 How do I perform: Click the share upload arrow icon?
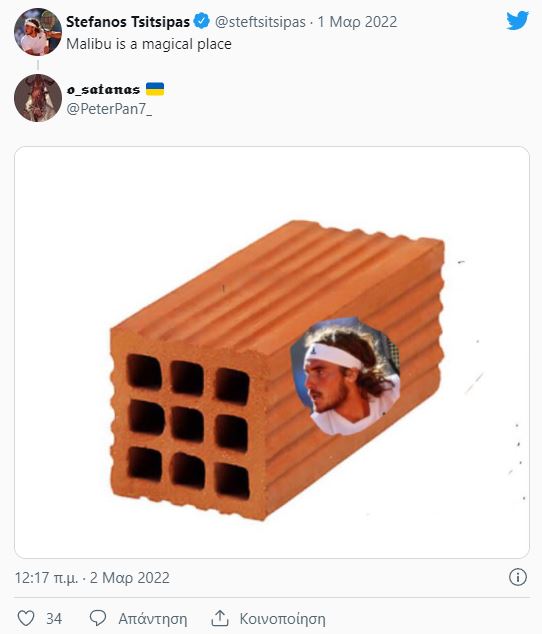pos(220,618)
